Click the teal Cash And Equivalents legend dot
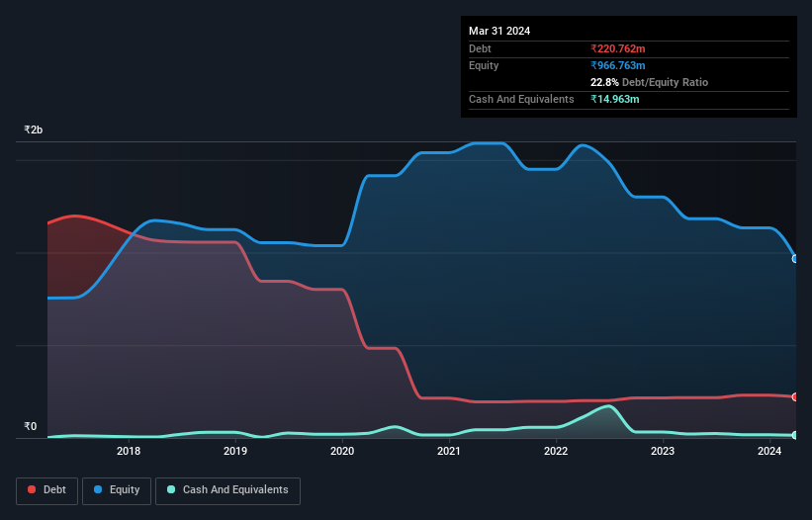 [x=171, y=489]
